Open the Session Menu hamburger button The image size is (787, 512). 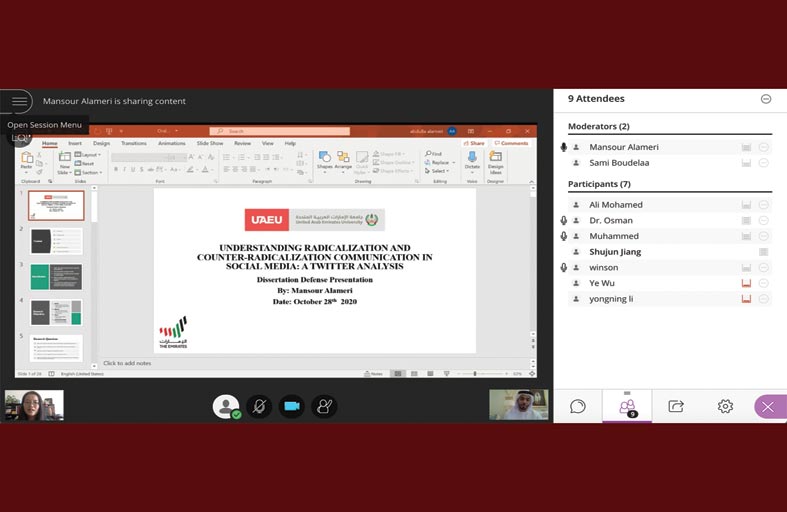point(19,101)
